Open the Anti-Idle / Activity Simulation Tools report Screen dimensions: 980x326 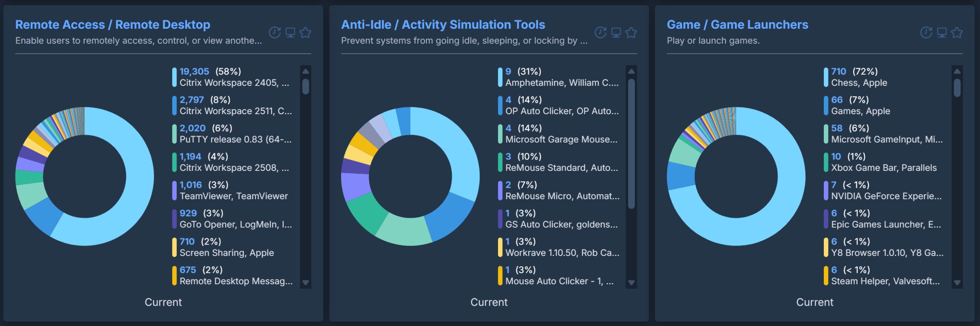pyautogui.click(x=443, y=24)
